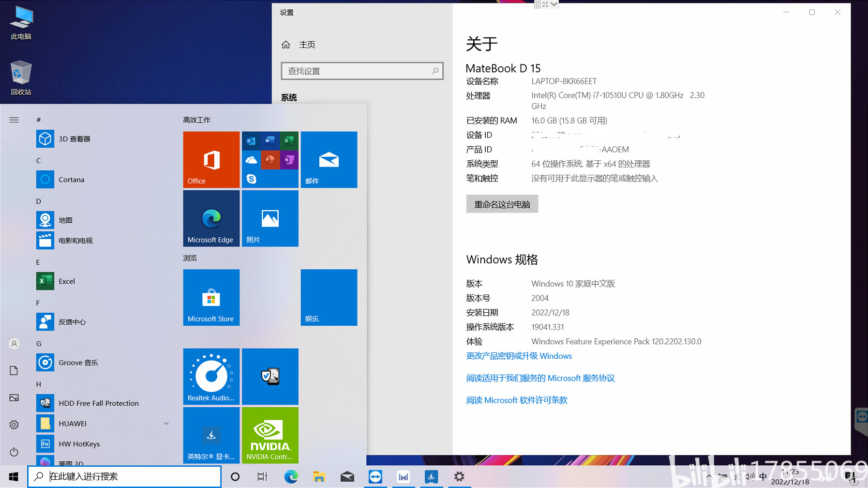Screen dimensions: 868x488
Task: Click Windows 10 家庭中文版 text
Action: coord(573,284)
